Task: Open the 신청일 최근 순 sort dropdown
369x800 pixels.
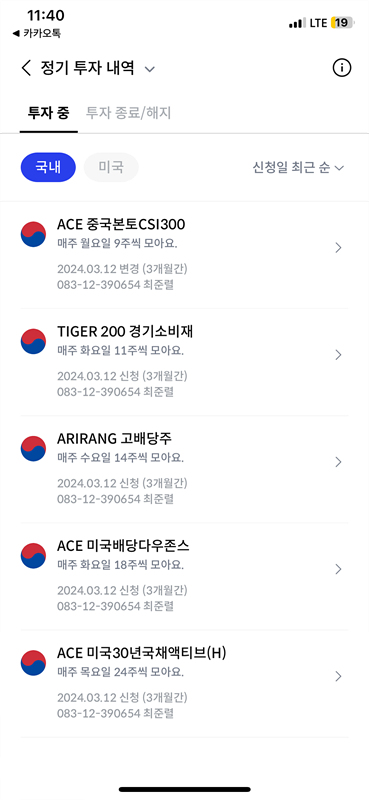Action: (299, 167)
